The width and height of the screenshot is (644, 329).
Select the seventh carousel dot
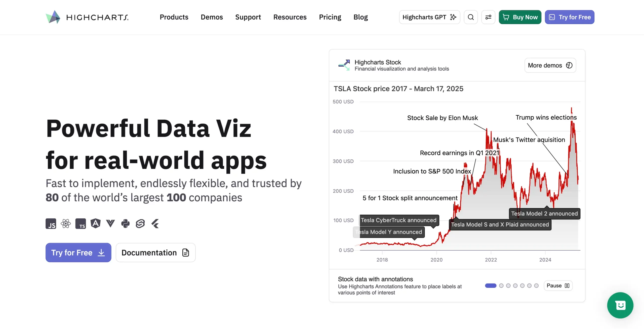point(536,286)
